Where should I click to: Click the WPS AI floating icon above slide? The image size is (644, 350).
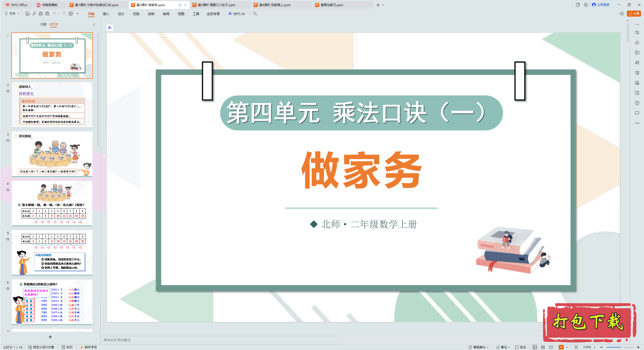(110, 28)
